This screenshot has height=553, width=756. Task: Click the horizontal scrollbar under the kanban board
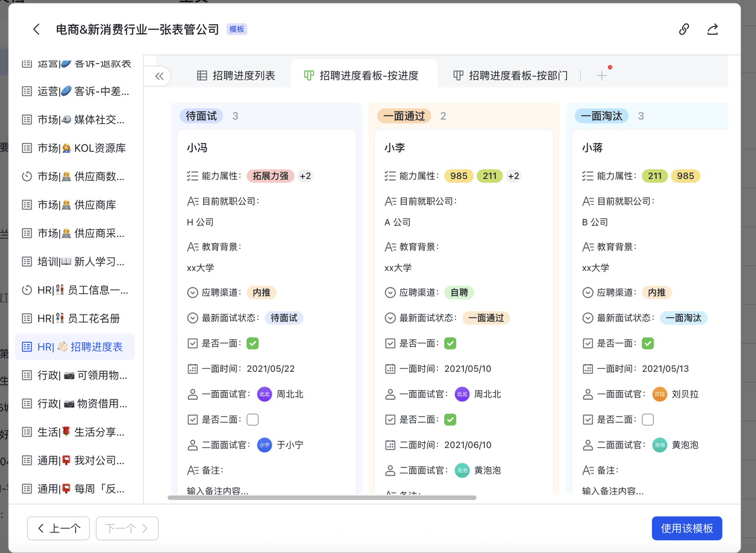[x=322, y=498]
